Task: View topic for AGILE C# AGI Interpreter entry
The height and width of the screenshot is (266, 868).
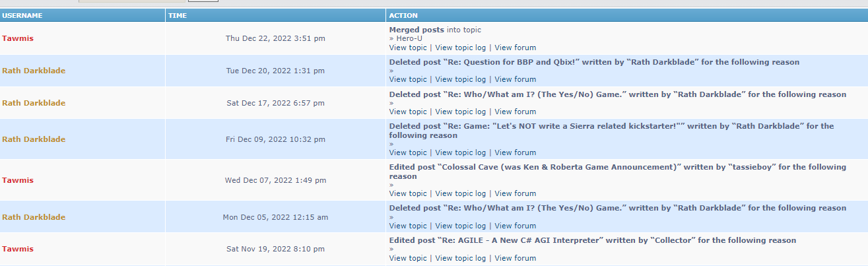Action: (408, 258)
